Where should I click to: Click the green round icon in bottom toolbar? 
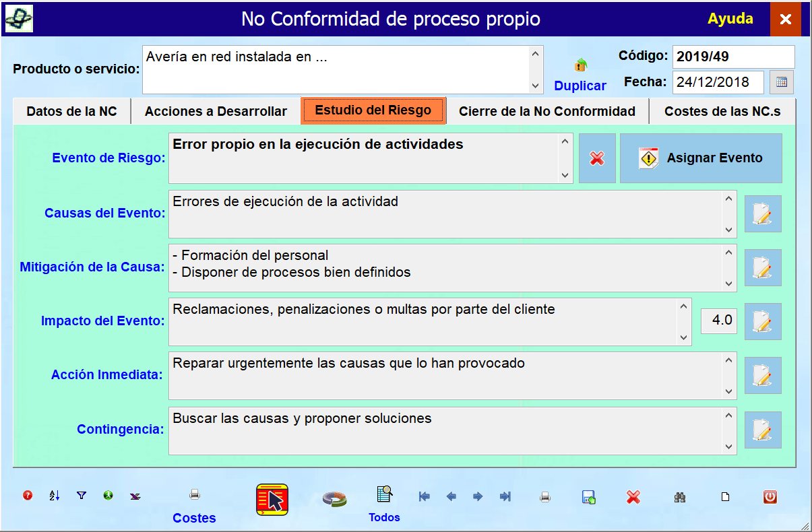point(108,496)
